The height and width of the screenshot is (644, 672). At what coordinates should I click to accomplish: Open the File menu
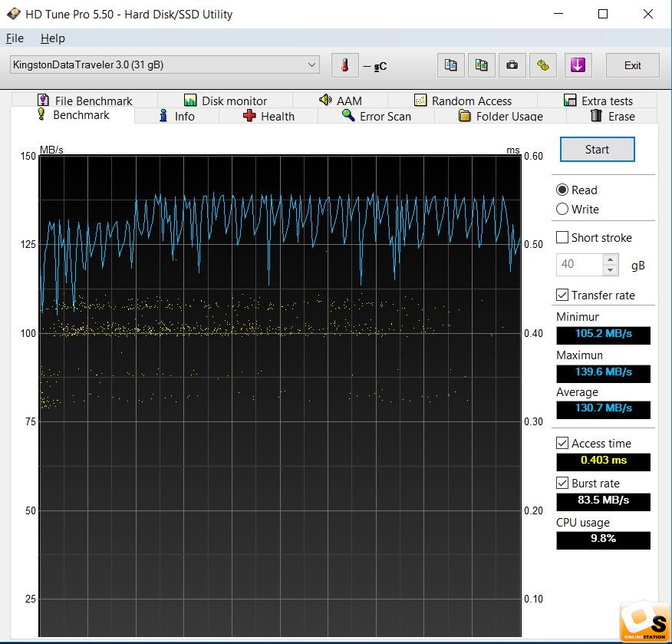(15, 38)
